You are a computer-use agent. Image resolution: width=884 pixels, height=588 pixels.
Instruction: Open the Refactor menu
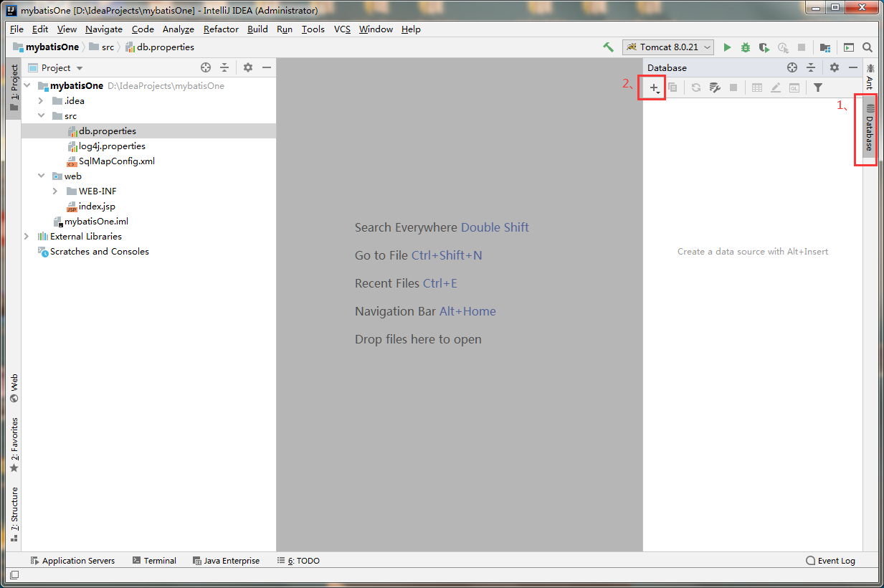pos(221,29)
